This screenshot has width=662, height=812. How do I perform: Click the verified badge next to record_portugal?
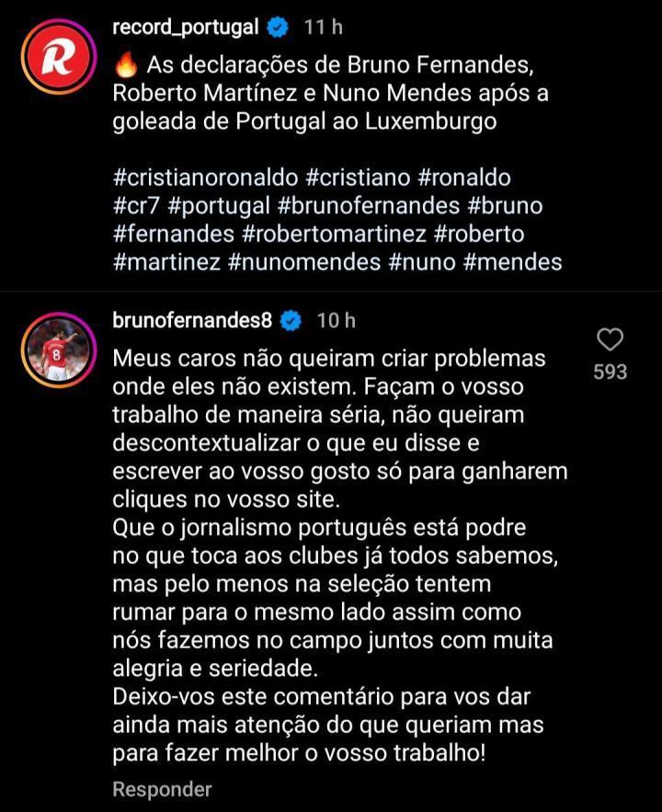[278, 28]
